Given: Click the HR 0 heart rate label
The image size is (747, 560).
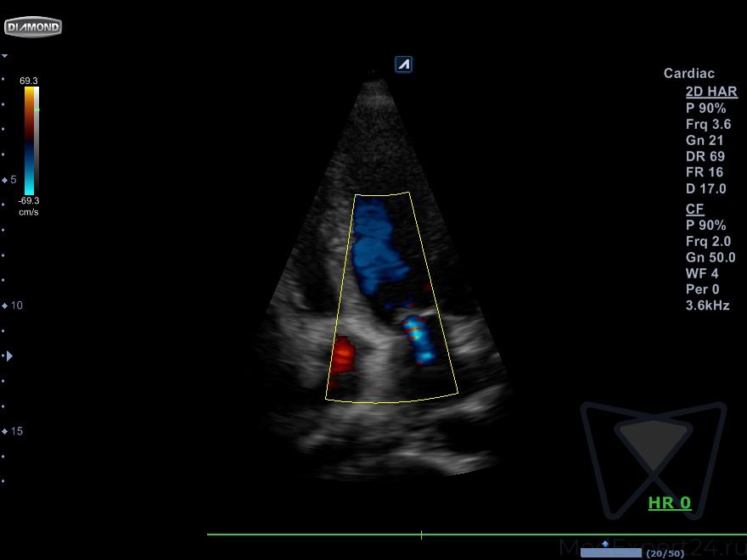Looking at the screenshot, I should [669, 503].
